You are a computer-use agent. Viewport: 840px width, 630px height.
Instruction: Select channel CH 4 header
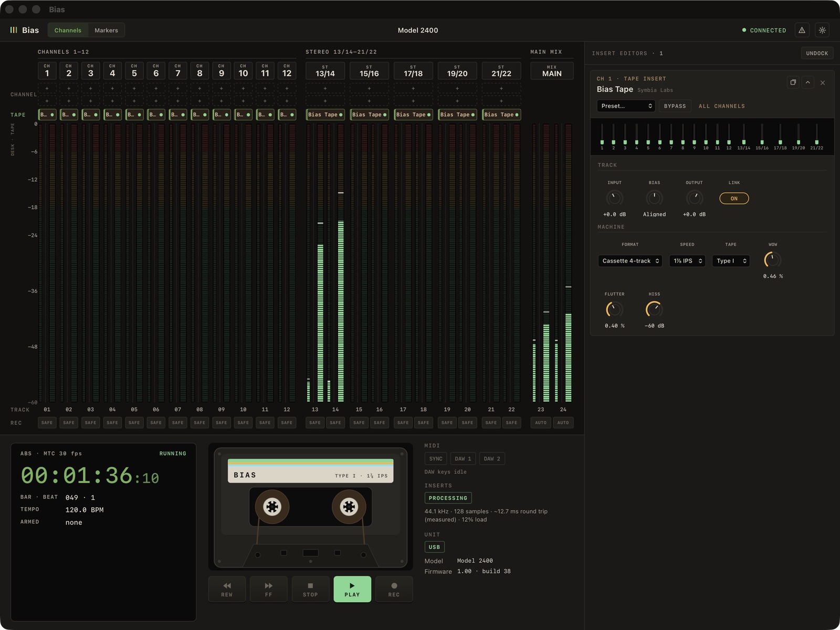tap(112, 71)
